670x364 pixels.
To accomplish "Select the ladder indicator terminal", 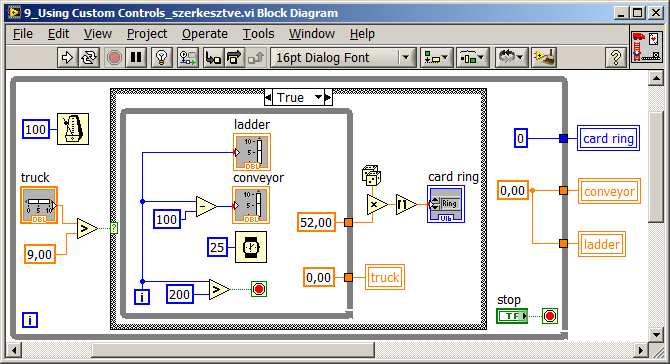I will click(x=252, y=152).
